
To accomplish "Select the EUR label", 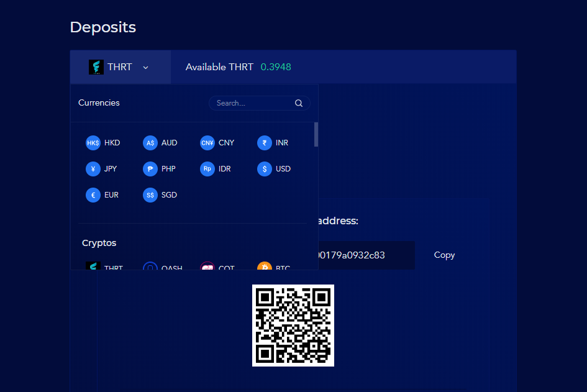I will click(111, 195).
